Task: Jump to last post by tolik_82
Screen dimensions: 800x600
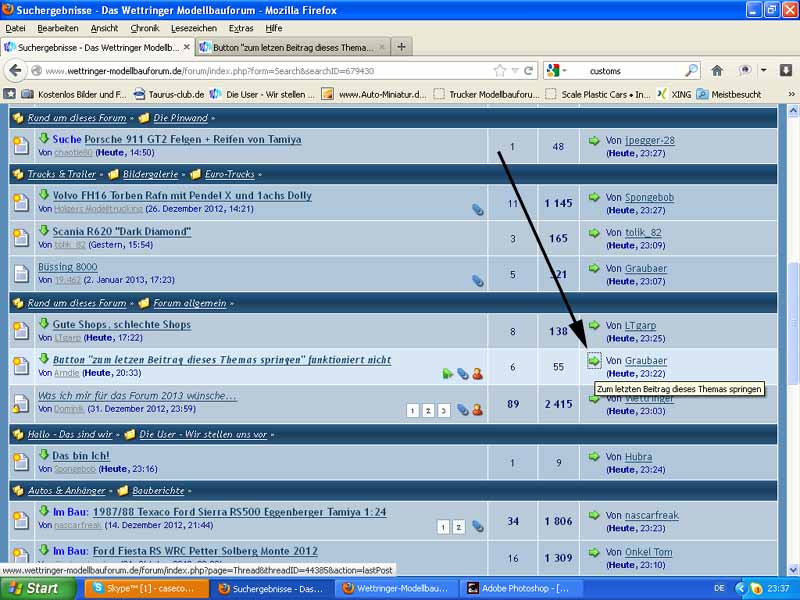Action: click(x=593, y=233)
